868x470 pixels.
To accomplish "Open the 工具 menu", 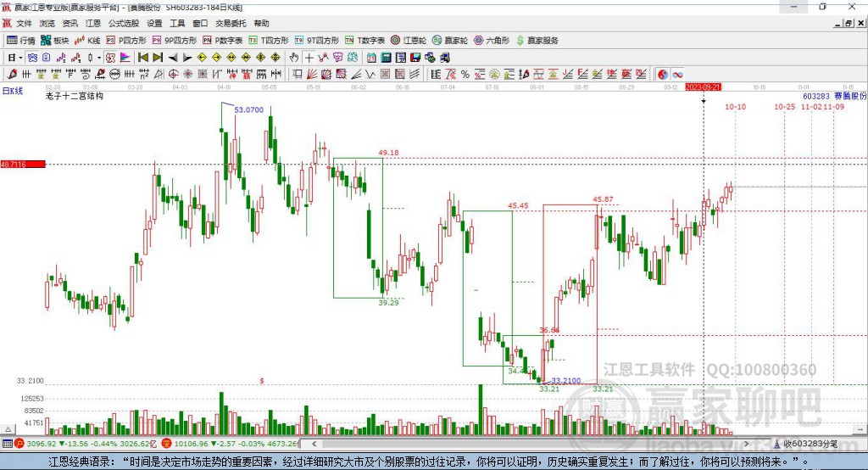I will 177,23.
